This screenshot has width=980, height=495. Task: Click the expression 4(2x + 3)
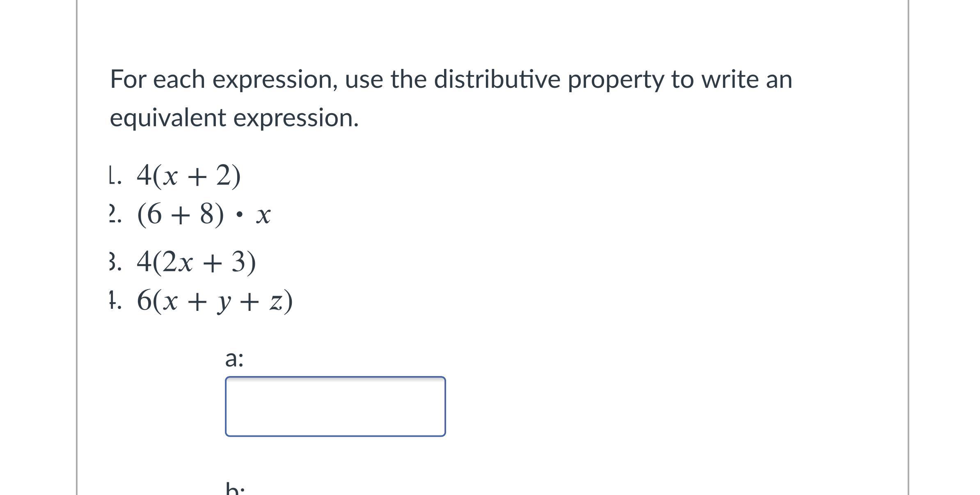pos(196,262)
